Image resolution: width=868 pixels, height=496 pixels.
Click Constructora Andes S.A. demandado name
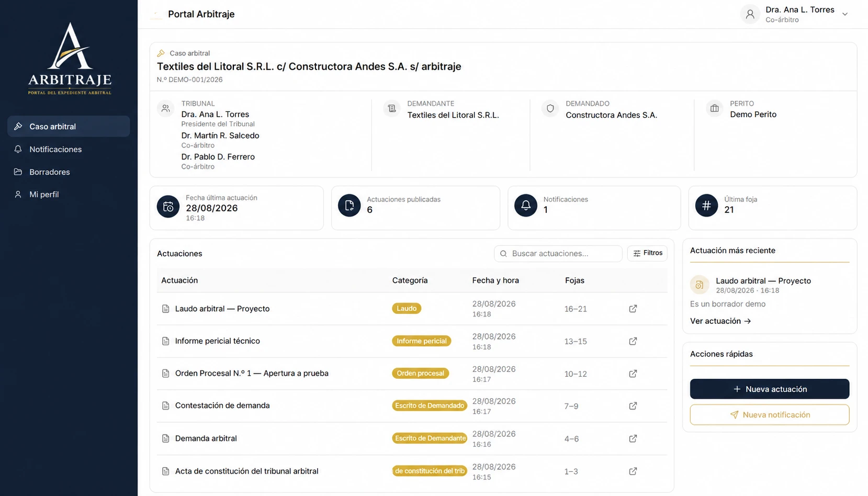tap(611, 115)
